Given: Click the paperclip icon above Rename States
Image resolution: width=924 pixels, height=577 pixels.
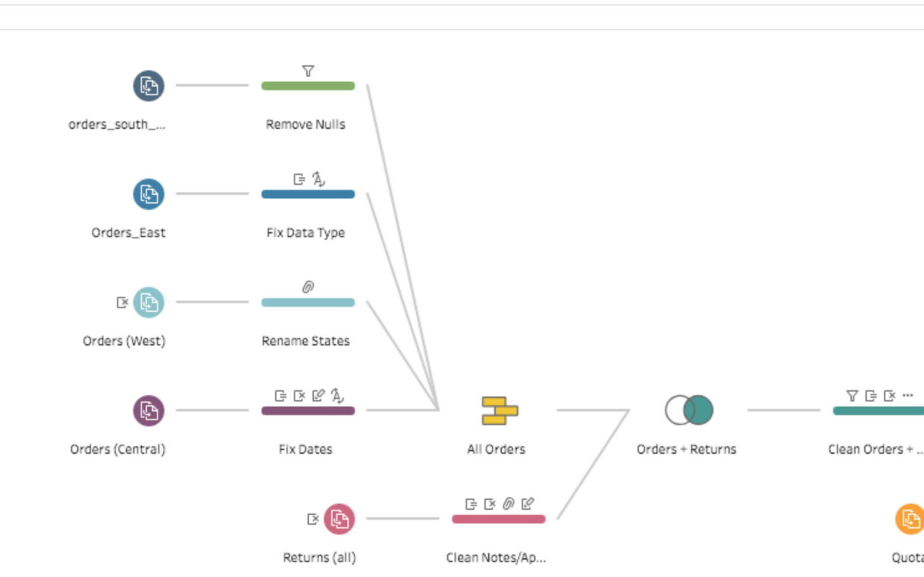Looking at the screenshot, I should (308, 287).
